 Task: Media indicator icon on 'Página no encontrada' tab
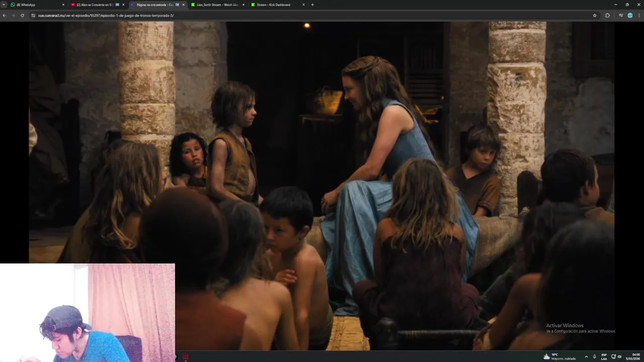click(177, 5)
